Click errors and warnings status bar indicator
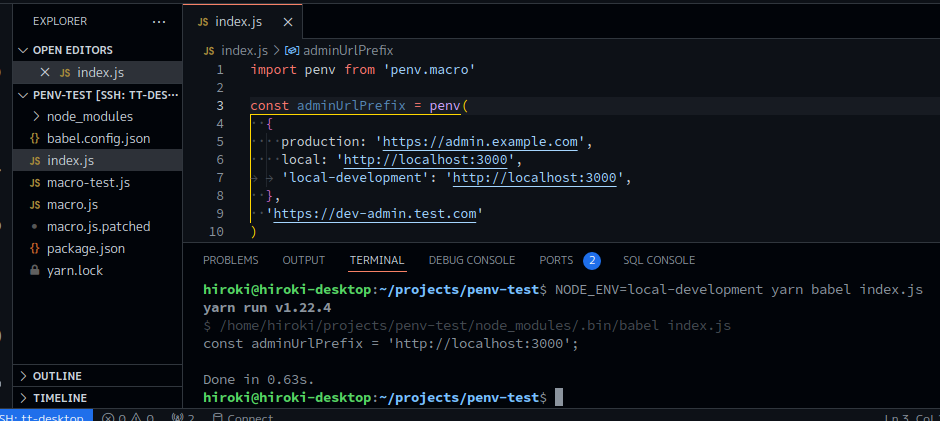This screenshot has height=421, width=940. [x=127, y=416]
